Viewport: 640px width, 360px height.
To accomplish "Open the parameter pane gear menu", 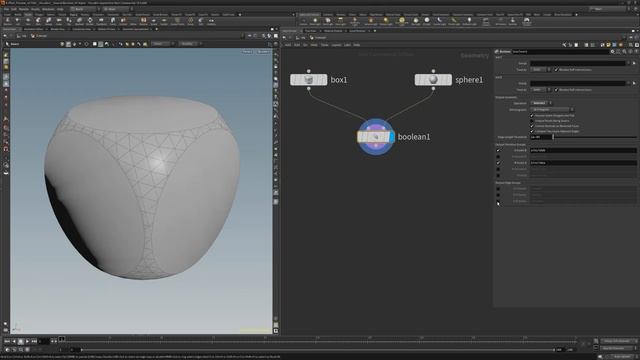I will pos(613,52).
